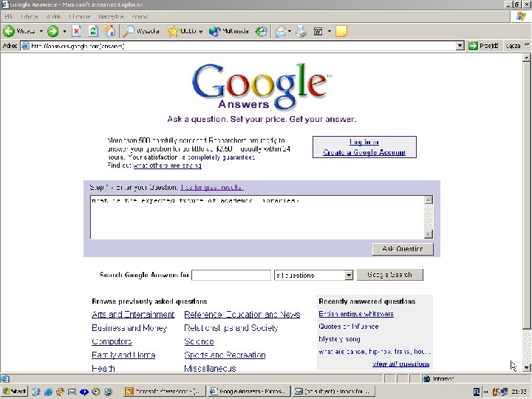
Task: Expand the Łącza links toolbar chevron
Action: [x=527, y=45]
